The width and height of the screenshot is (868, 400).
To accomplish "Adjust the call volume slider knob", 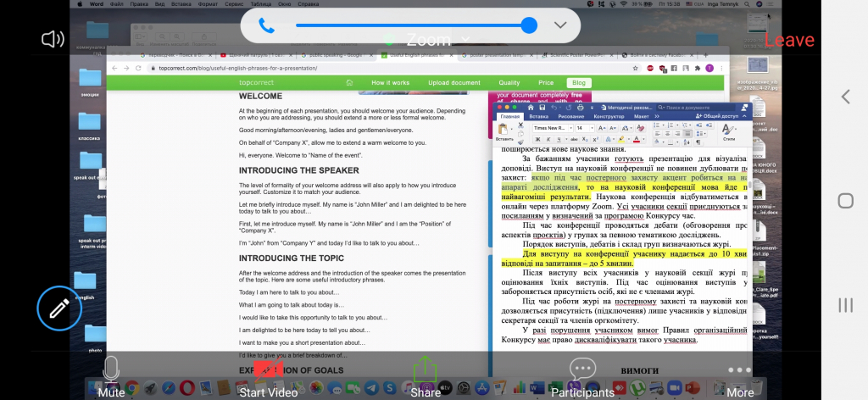I will click(529, 25).
